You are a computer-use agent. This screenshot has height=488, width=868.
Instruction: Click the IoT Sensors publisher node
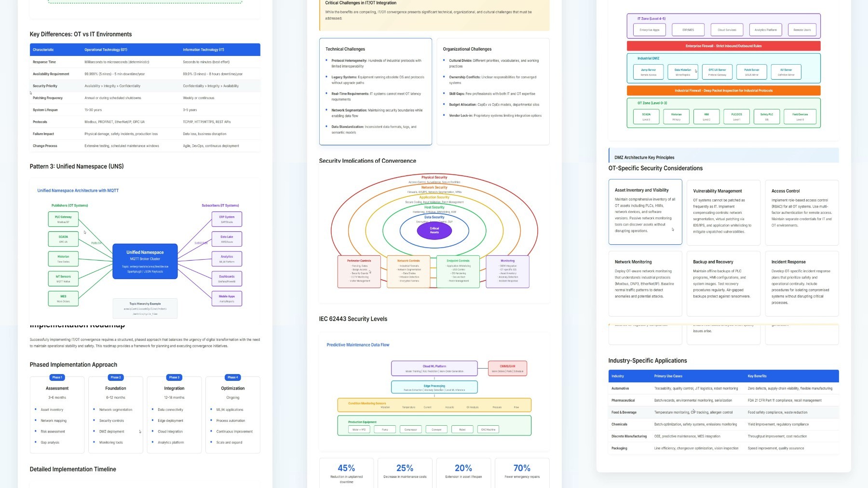click(63, 279)
